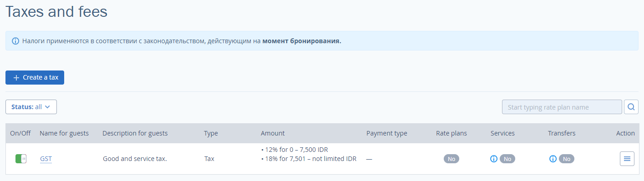Open the GST tax link
Screen dimensions: 644x181
pos(46,159)
